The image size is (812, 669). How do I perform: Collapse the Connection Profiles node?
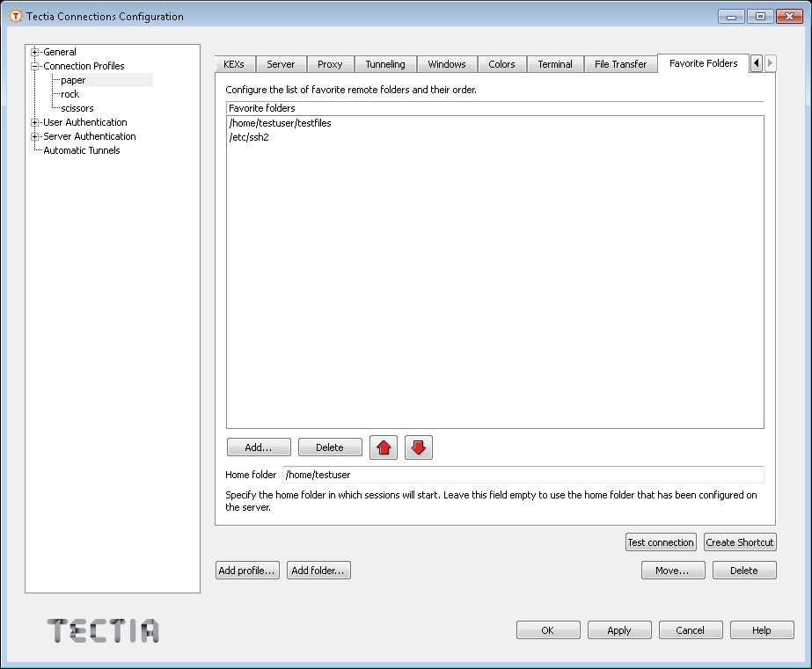click(33, 65)
